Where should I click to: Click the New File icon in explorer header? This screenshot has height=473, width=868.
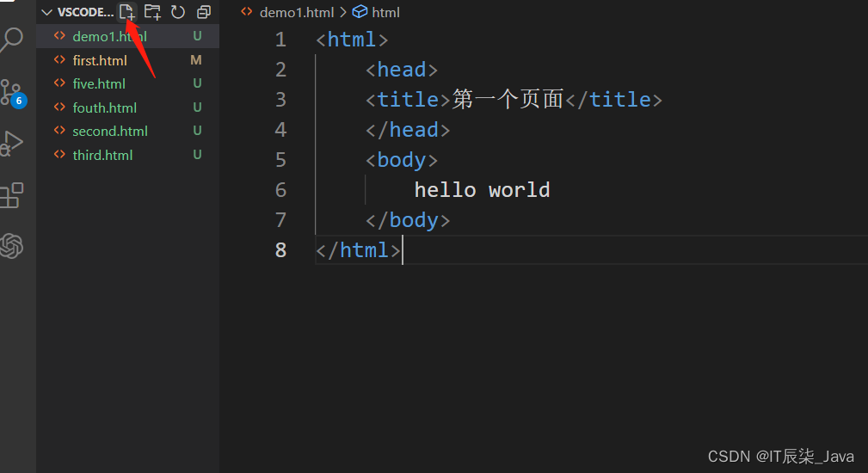click(126, 12)
